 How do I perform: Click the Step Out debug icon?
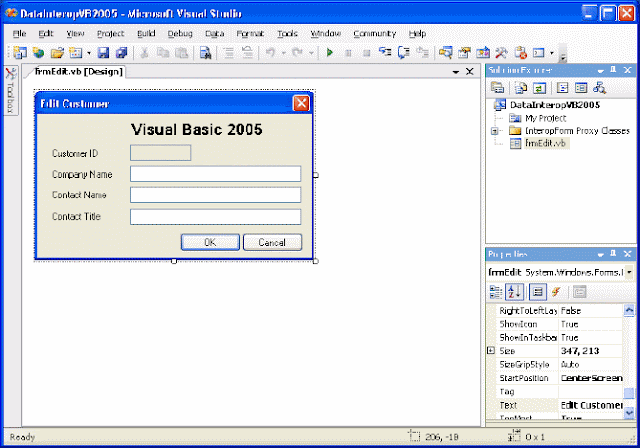click(422, 53)
